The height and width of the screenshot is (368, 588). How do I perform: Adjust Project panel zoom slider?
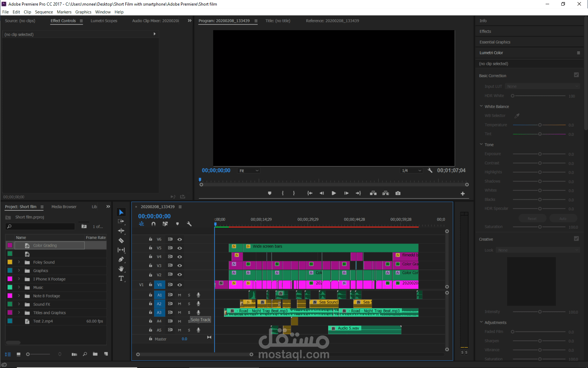tap(28, 354)
